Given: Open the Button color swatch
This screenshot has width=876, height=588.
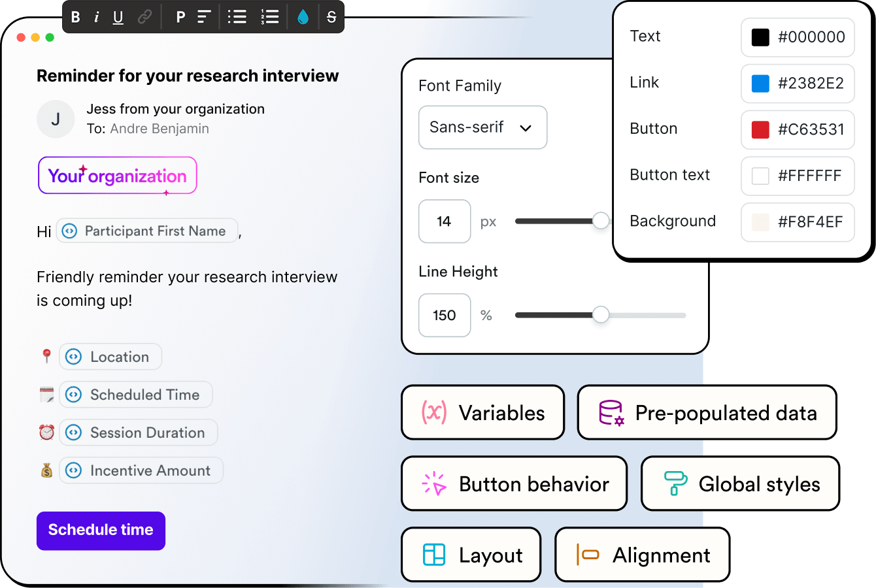Looking at the screenshot, I should (760, 129).
